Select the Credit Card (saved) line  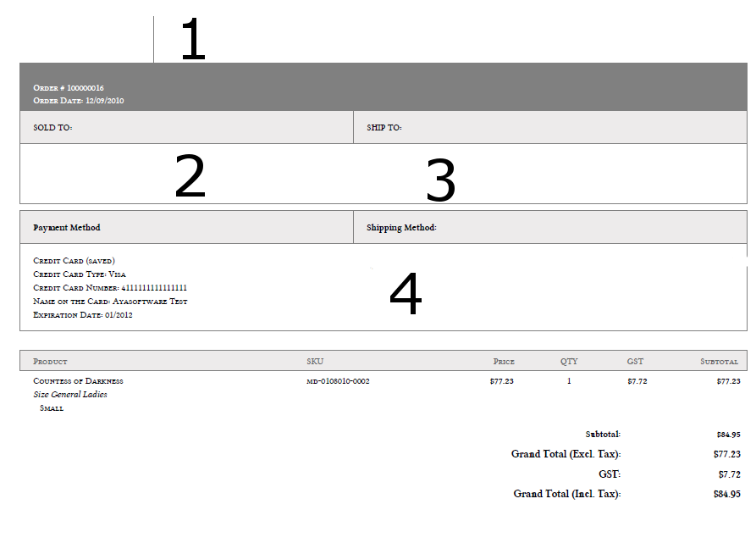(x=74, y=260)
